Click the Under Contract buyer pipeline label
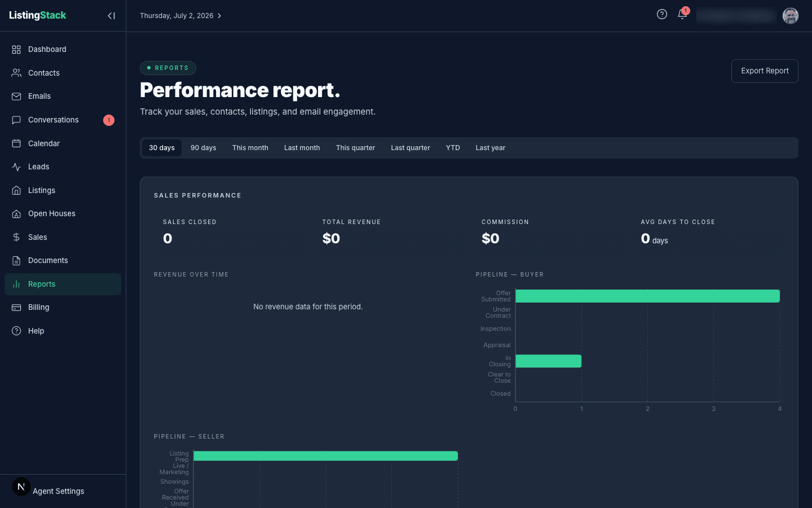812x508 pixels. click(x=498, y=313)
